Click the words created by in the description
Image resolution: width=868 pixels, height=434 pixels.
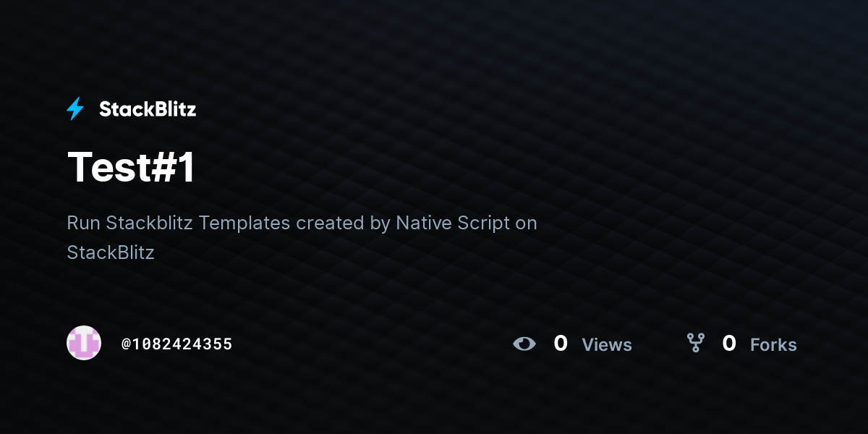click(343, 223)
